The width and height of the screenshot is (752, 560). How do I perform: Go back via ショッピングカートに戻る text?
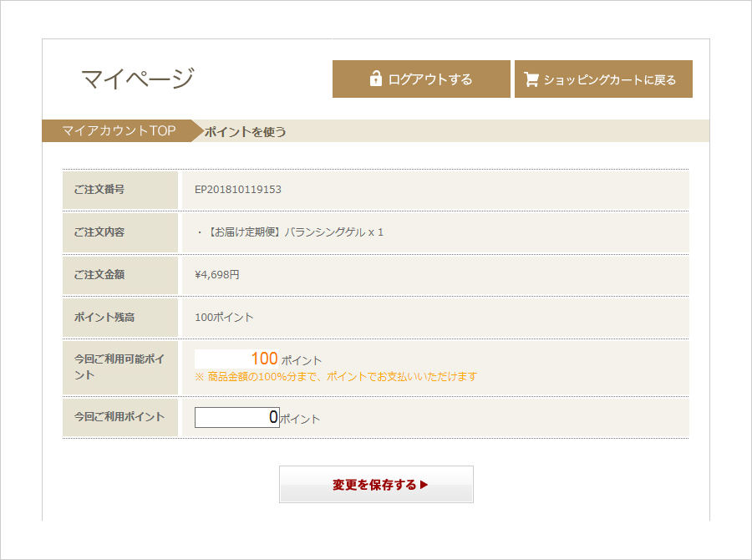(x=610, y=79)
